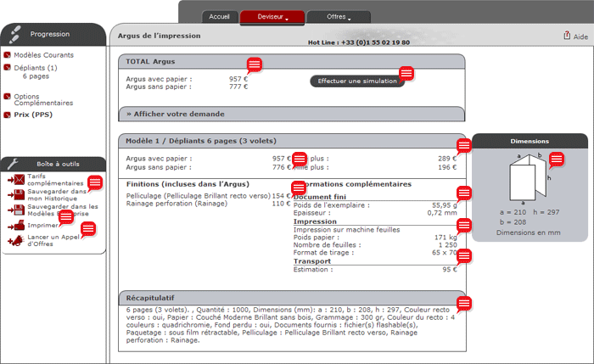Open Options Complémentaires step

tap(43, 99)
